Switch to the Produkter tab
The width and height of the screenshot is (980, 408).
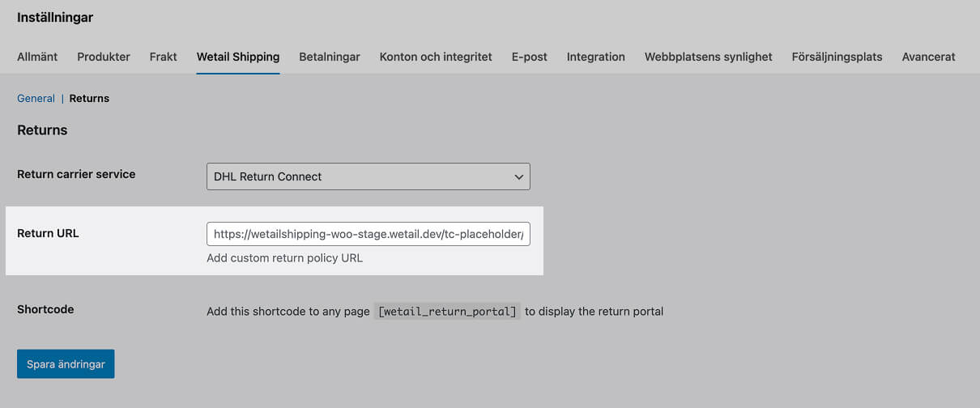click(104, 57)
